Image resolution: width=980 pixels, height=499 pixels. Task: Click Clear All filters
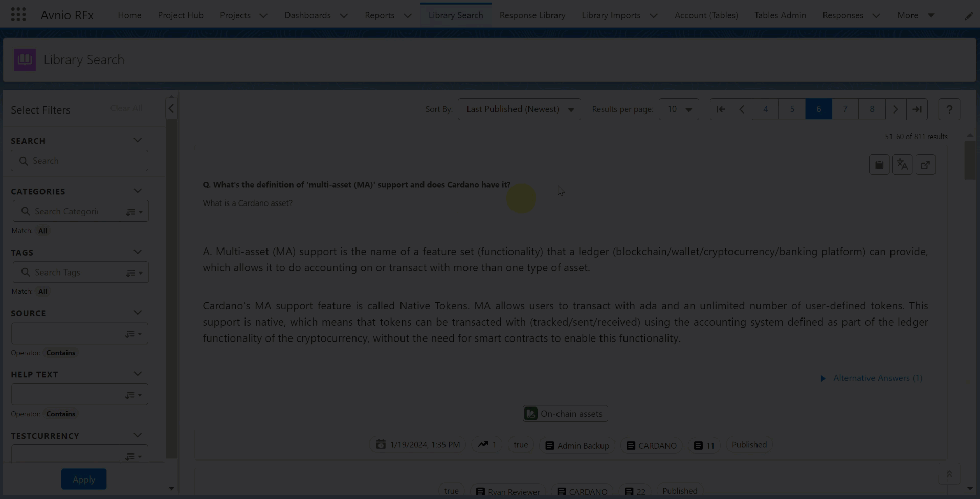click(126, 108)
